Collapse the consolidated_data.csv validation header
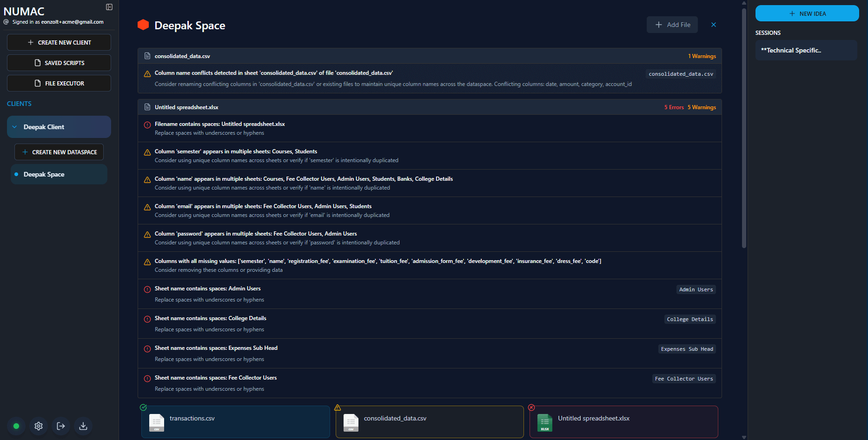 coord(429,56)
